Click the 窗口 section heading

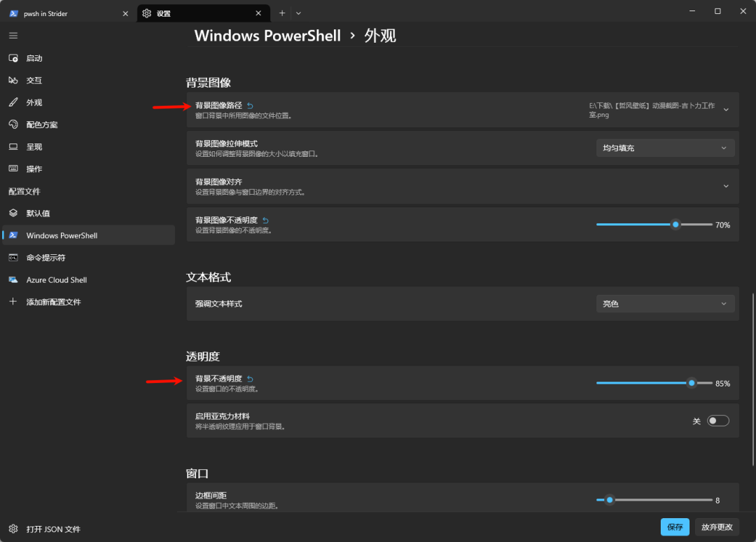(x=197, y=473)
